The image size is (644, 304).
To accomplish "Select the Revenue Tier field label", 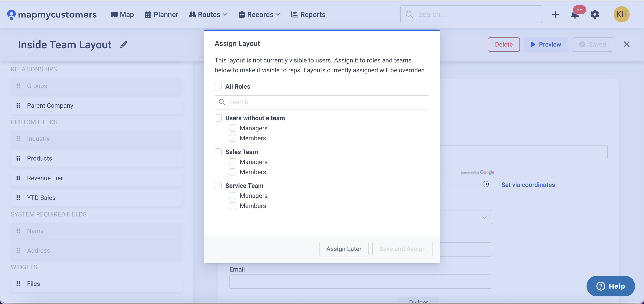I will (x=45, y=178).
